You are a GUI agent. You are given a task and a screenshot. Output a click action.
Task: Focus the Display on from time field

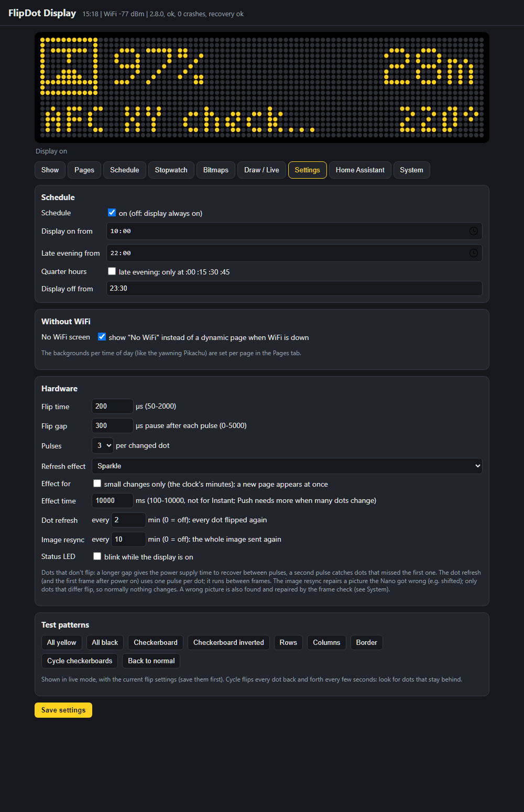[294, 231]
